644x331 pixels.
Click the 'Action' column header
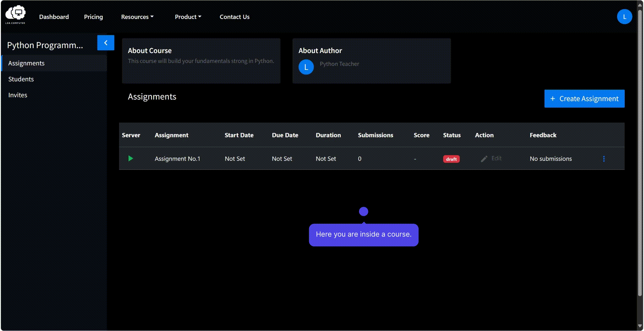484,135
